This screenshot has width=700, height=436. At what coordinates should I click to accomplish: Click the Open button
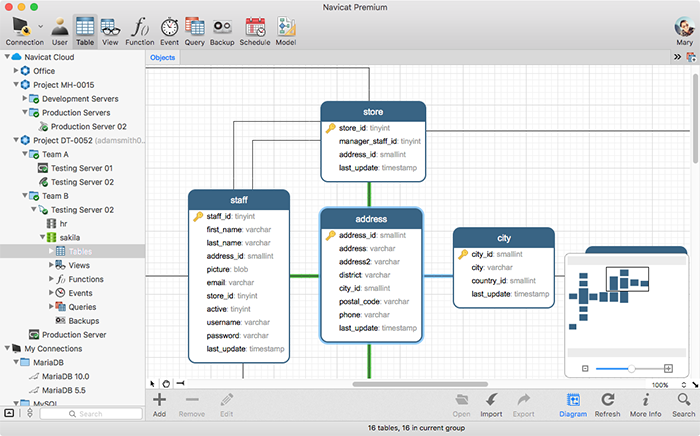pyautogui.click(x=461, y=405)
